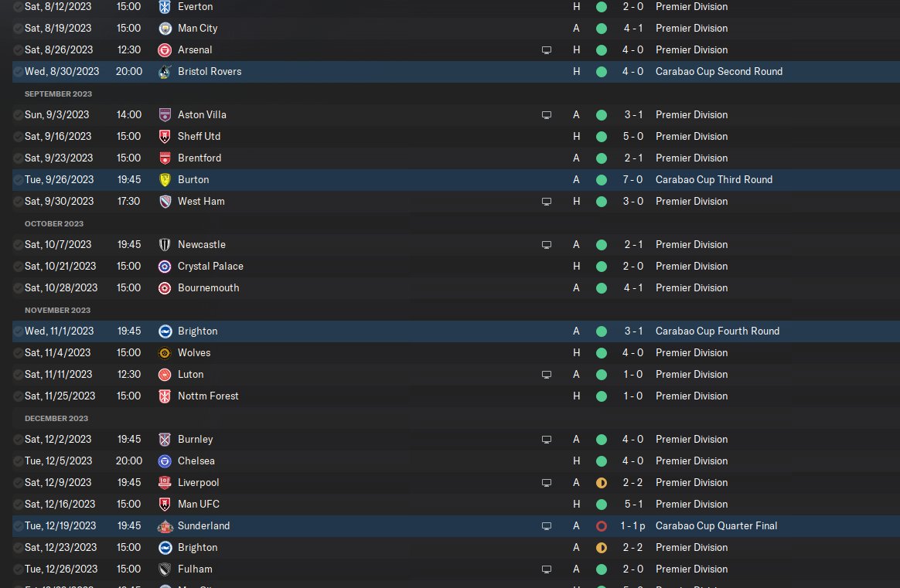Click the red loss indicator for Sunderland match
Image resolution: width=900 pixels, height=588 pixels.
coord(602,525)
